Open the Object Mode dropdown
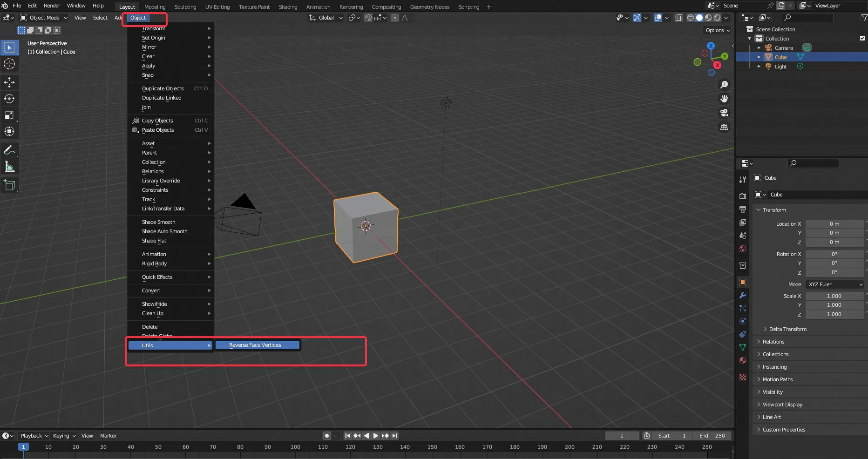Screen dimensions: 868x459 pos(44,18)
